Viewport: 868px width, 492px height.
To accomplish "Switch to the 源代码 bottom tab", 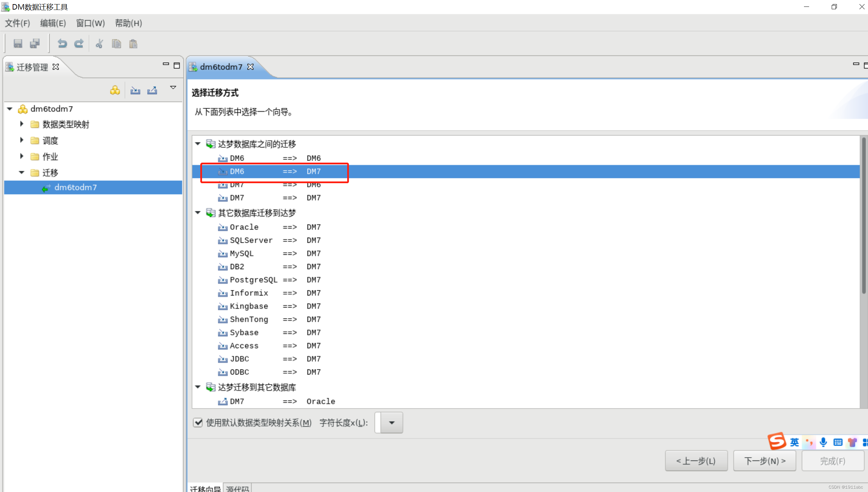I will (237, 489).
